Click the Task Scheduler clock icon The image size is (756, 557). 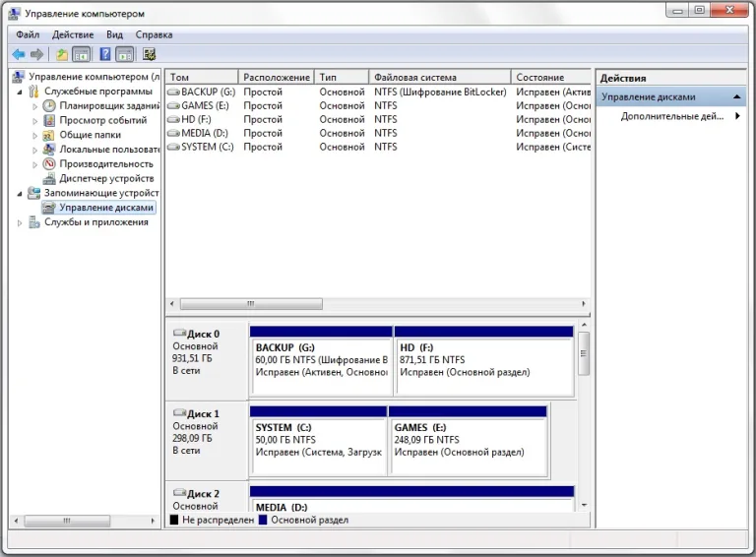pos(49,105)
